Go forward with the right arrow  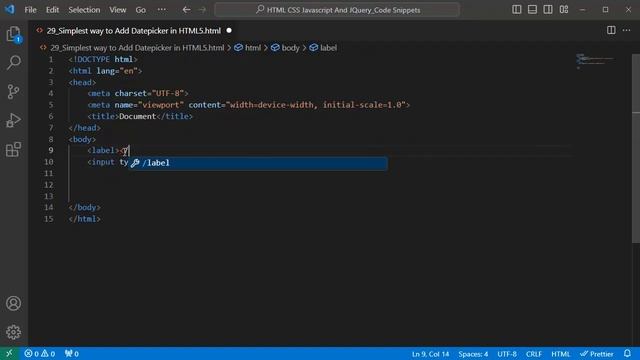(202, 10)
